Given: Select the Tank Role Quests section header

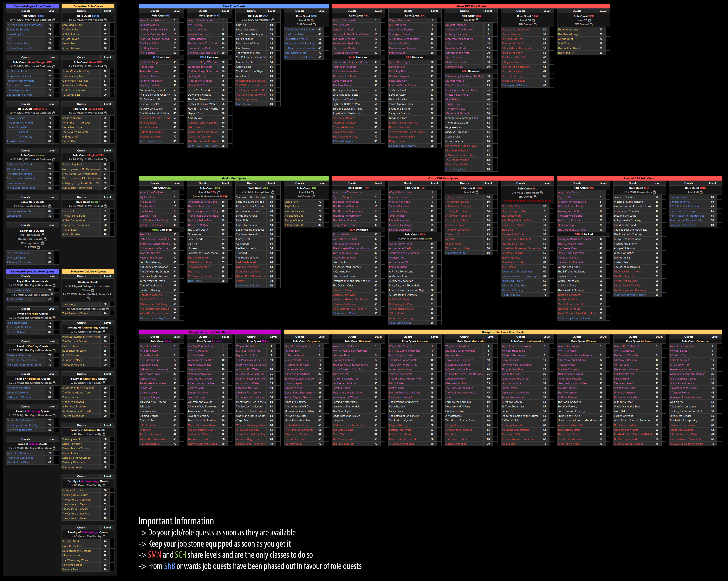Looking at the screenshot, I should click(x=234, y=6).
